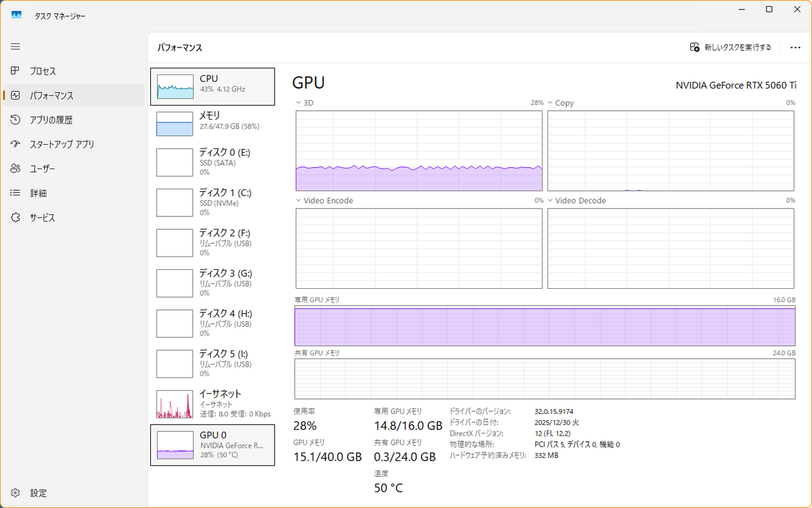
Task: Go to プロセス page
Action: pyautogui.click(x=74, y=71)
